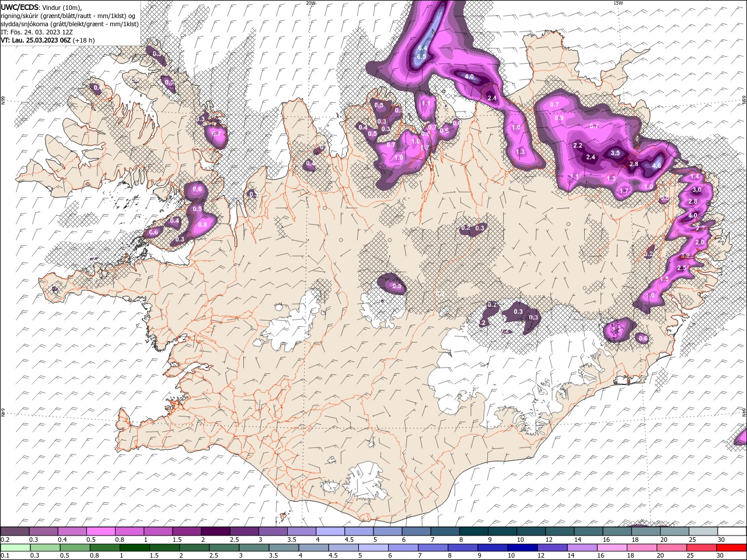747x560 pixels.
Task: Click the 6.4 precipitation value label
Action: coord(423,48)
